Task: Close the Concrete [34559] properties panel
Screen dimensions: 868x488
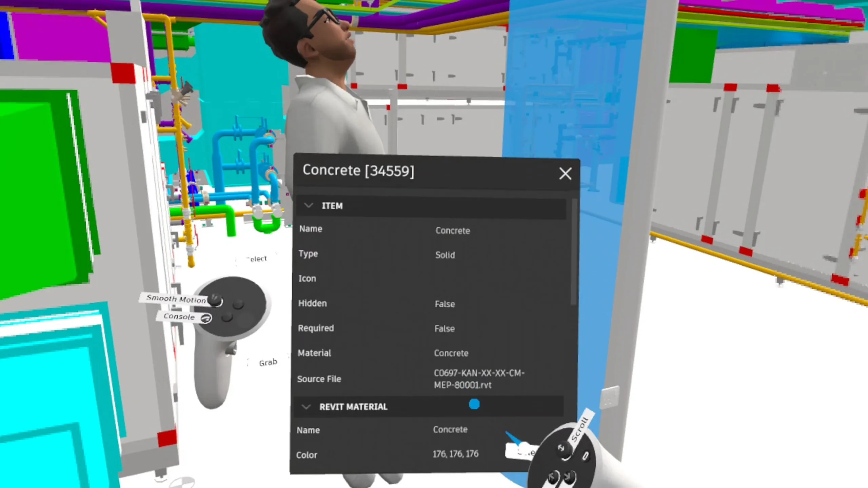Action: (x=565, y=174)
